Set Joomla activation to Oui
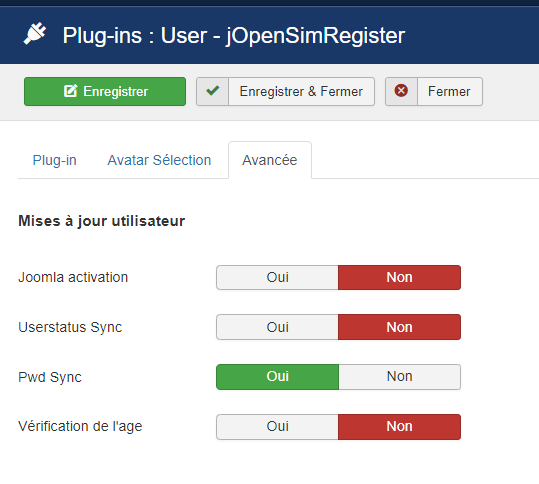This screenshot has width=539, height=484. click(277, 277)
